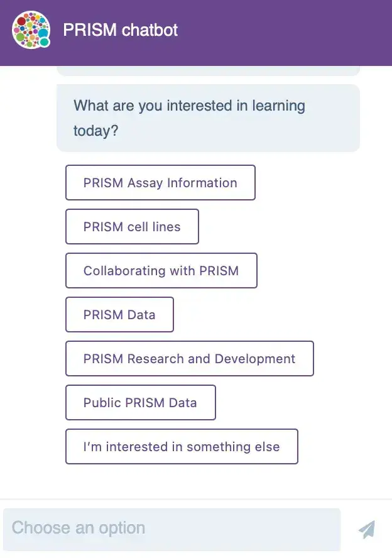Click the paper plane send icon

click(367, 529)
